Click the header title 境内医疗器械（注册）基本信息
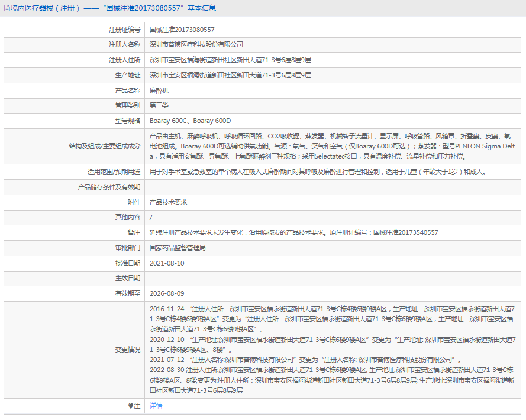This screenshot has height=420, width=526. pyautogui.click(x=114, y=8)
